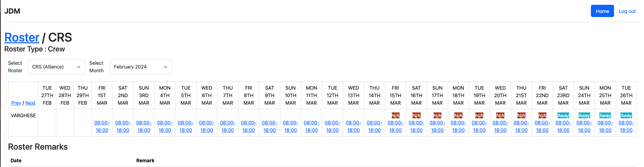644x167 pixels.
Task: Click N/A badge on Monday 18th March
Action: click(458, 116)
